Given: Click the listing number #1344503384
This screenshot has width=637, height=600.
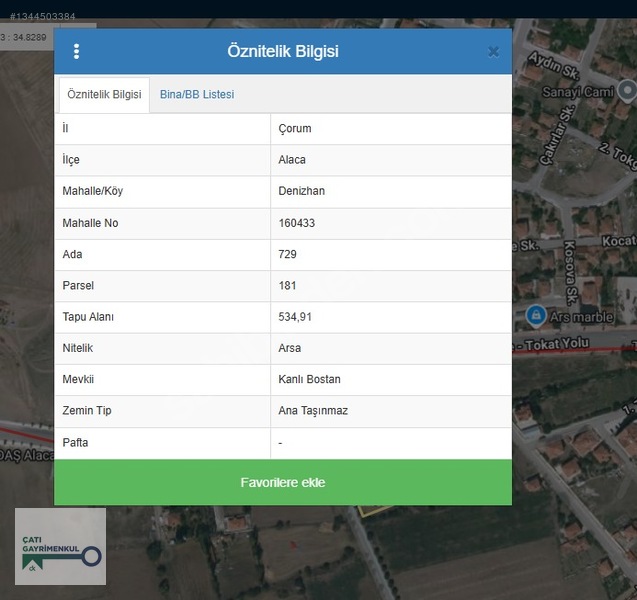Looking at the screenshot, I should tap(43, 17).
